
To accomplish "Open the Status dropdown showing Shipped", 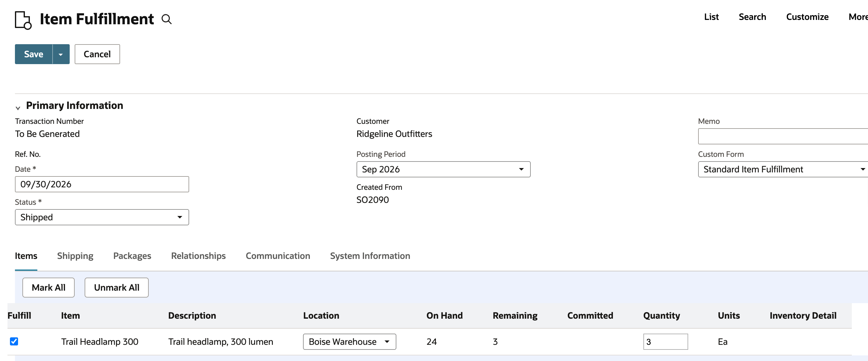I will click(102, 217).
